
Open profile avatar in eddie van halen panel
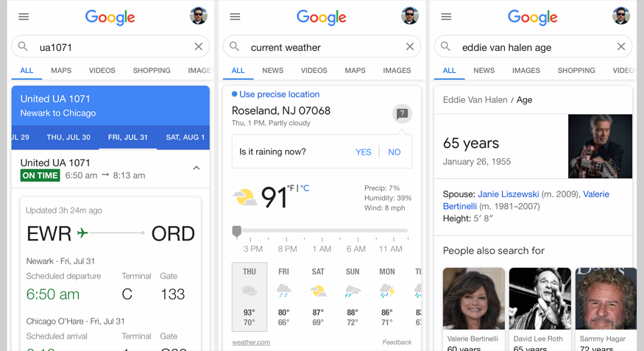tap(621, 16)
